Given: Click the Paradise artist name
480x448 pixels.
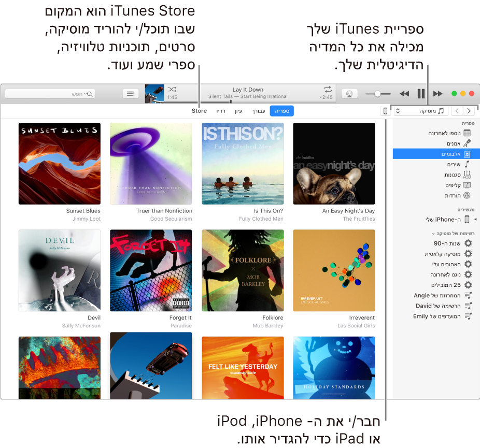Looking at the screenshot, I should pos(181,326).
